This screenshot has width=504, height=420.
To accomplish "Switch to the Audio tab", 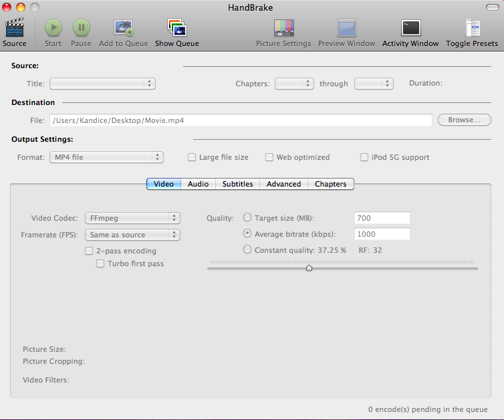I will click(198, 184).
